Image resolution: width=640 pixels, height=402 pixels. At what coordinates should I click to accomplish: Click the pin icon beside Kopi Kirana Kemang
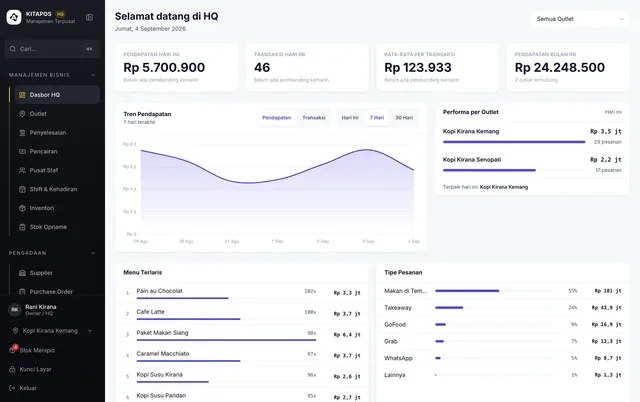click(16, 331)
